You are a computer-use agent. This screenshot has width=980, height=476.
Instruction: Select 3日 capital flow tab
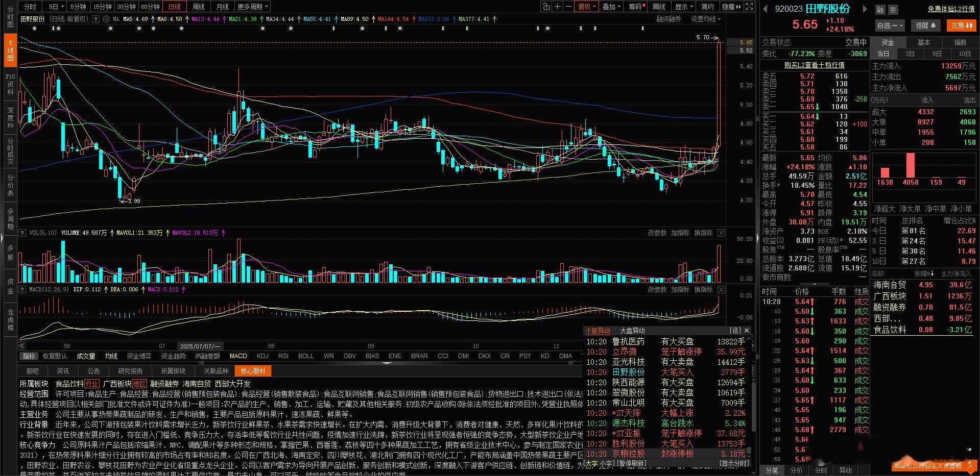(910, 54)
